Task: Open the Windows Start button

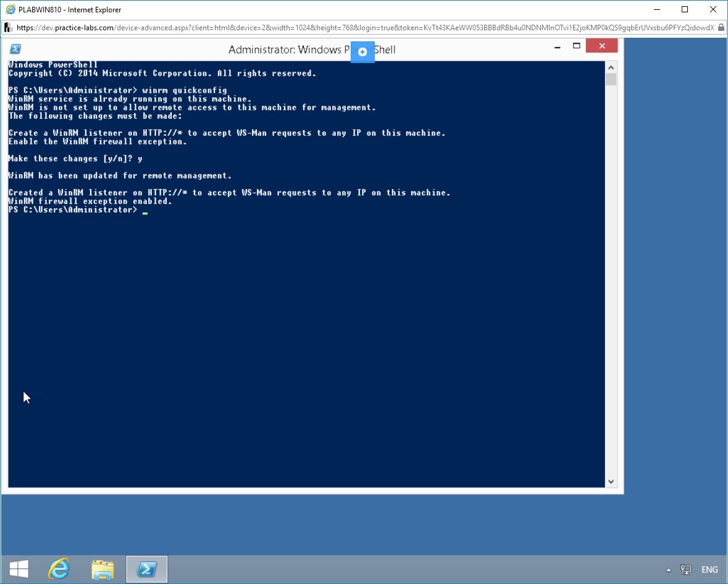Action: 19,569
